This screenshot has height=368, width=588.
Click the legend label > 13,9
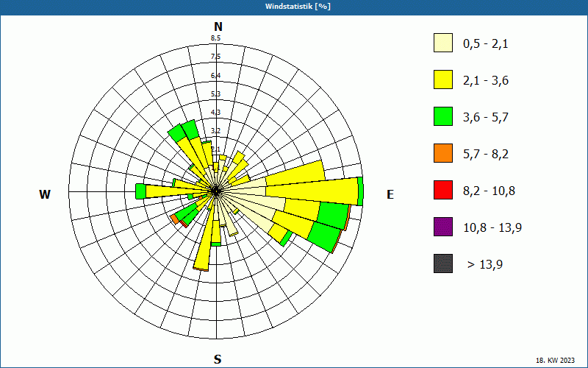pos(485,265)
